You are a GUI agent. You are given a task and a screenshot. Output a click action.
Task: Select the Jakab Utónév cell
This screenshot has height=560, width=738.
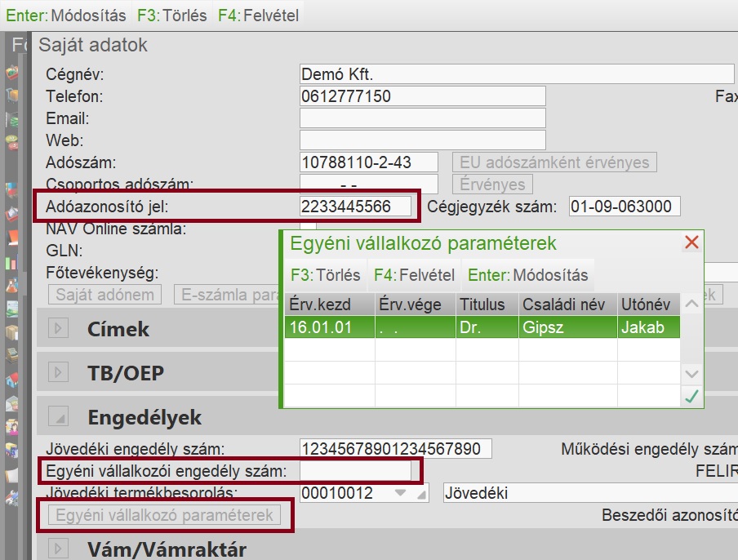tap(648, 327)
